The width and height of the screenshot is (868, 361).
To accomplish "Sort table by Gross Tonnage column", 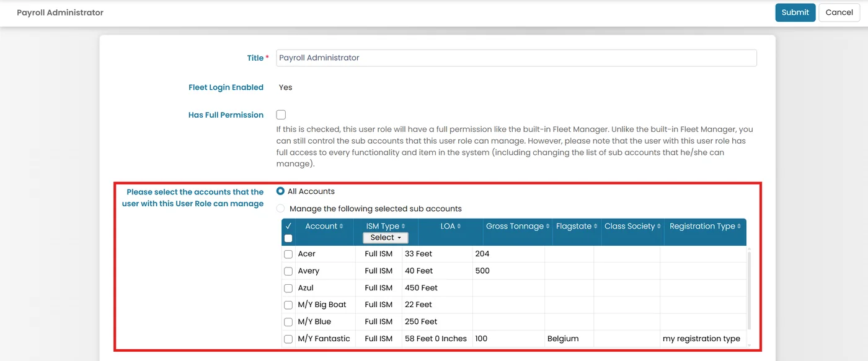I will [518, 226].
